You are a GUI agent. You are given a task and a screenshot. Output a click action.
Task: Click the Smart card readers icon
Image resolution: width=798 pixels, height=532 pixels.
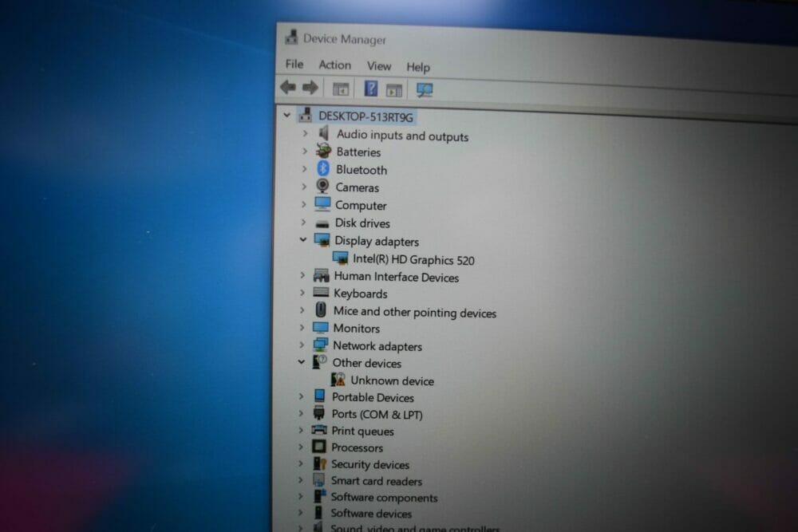point(318,479)
